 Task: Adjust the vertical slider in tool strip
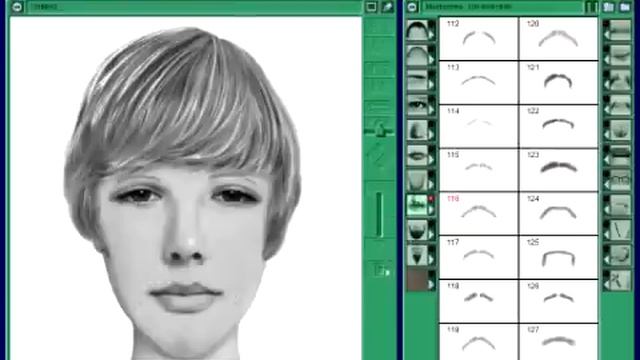[x=379, y=215]
